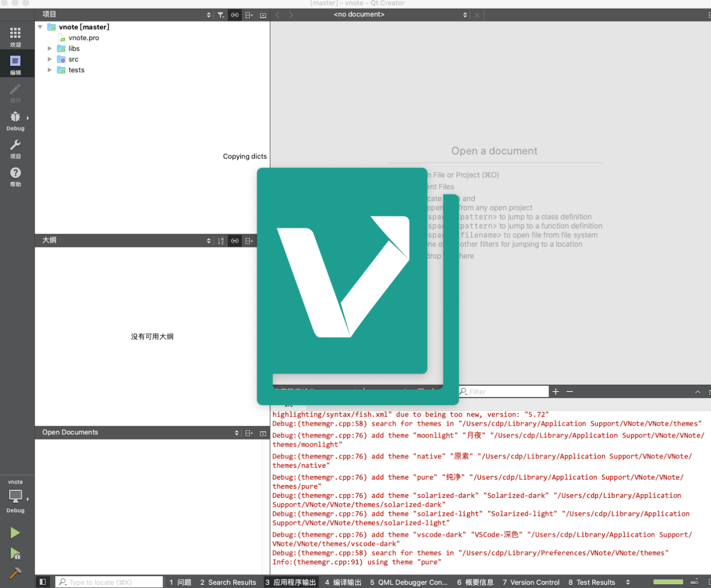711x588 pixels.
Task: Collapse the vnote [master] project node
Action: pyautogui.click(x=40, y=27)
